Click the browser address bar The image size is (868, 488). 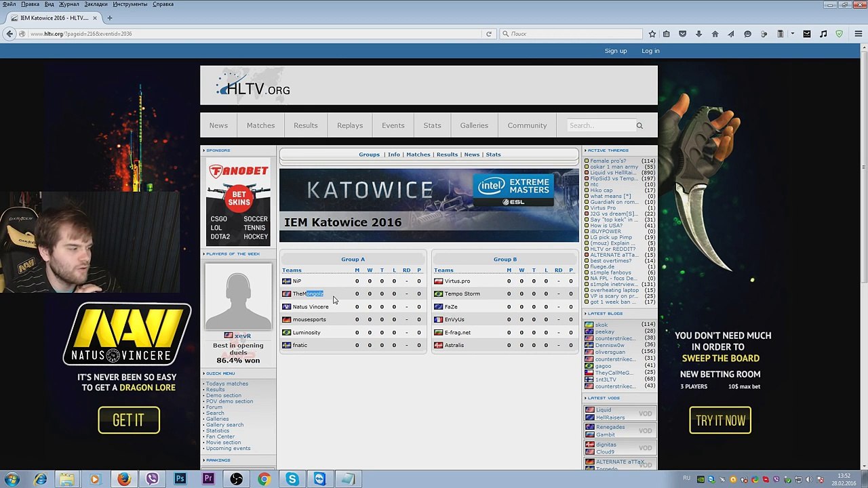point(254,34)
